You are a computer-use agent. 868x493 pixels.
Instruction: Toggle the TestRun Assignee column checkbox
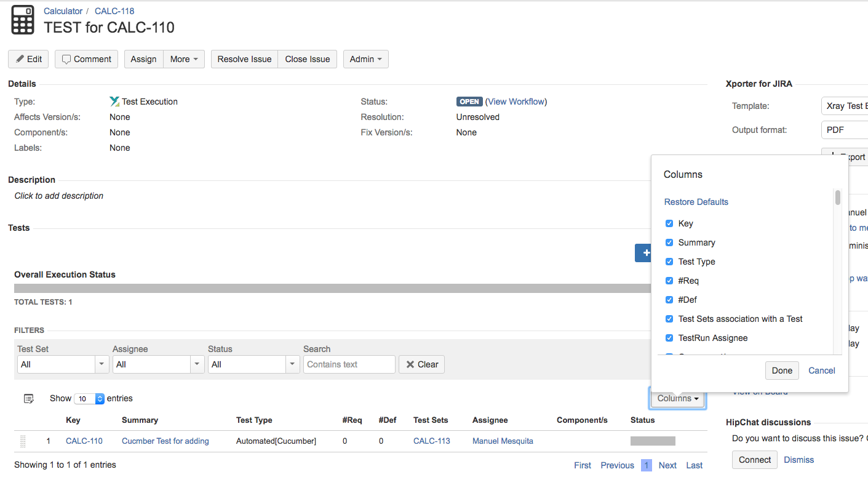tap(669, 338)
